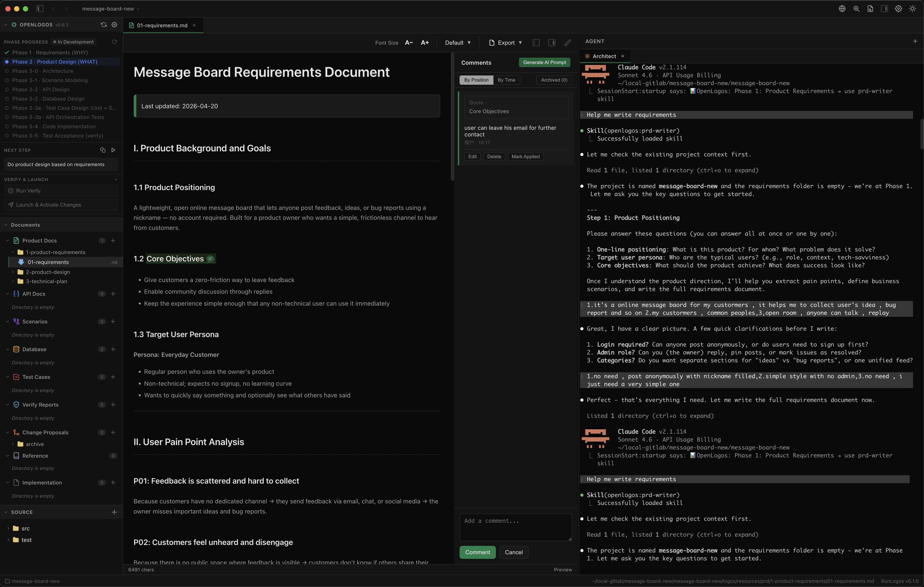Run the next step play icon
The height and width of the screenshot is (587, 924).
click(113, 150)
